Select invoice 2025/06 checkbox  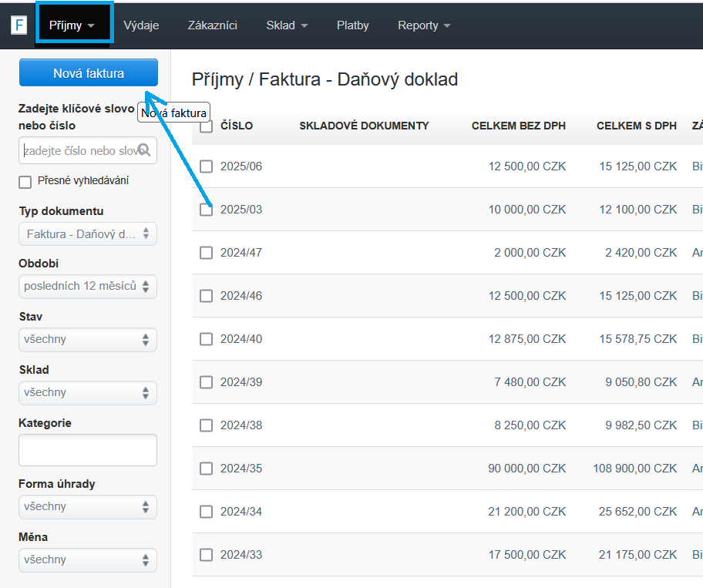tap(206, 166)
